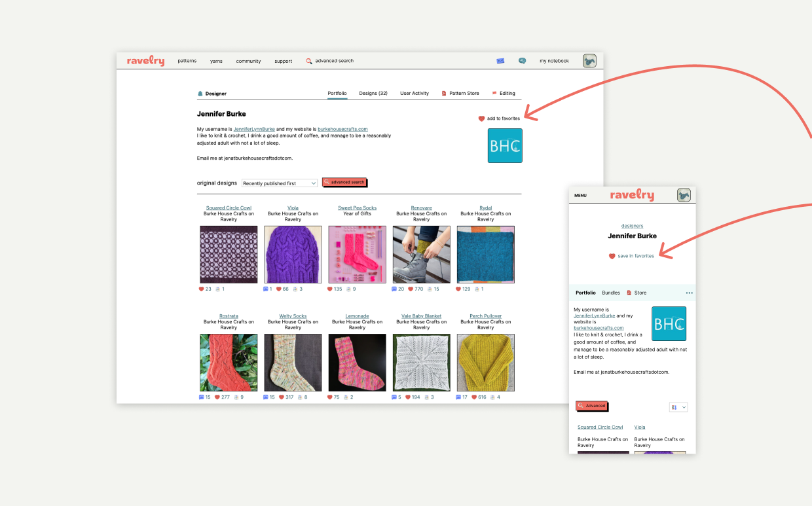Open the Recently published first sort dropdown
The width and height of the screenshot is (812, 506).
point(280,183)
